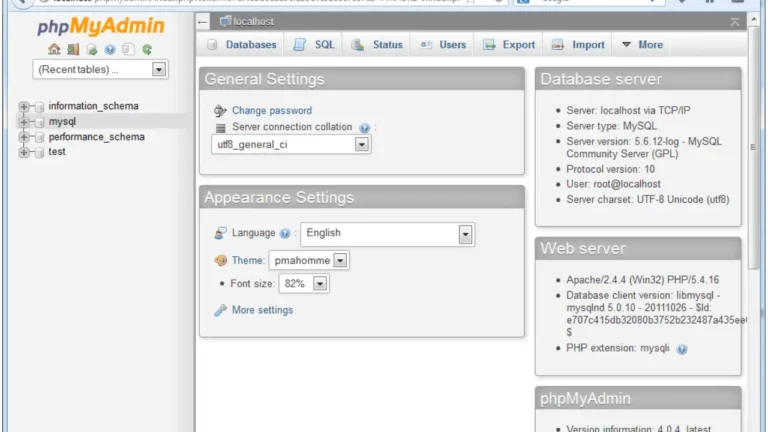Click the Web server panel header
This screenshot has width=768, height=432.
point(638,248)
